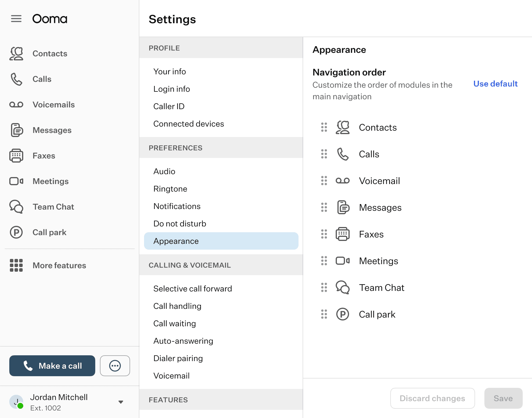Open the Do not disturb settings
The image size is (532, 418).
click(180, 224)
